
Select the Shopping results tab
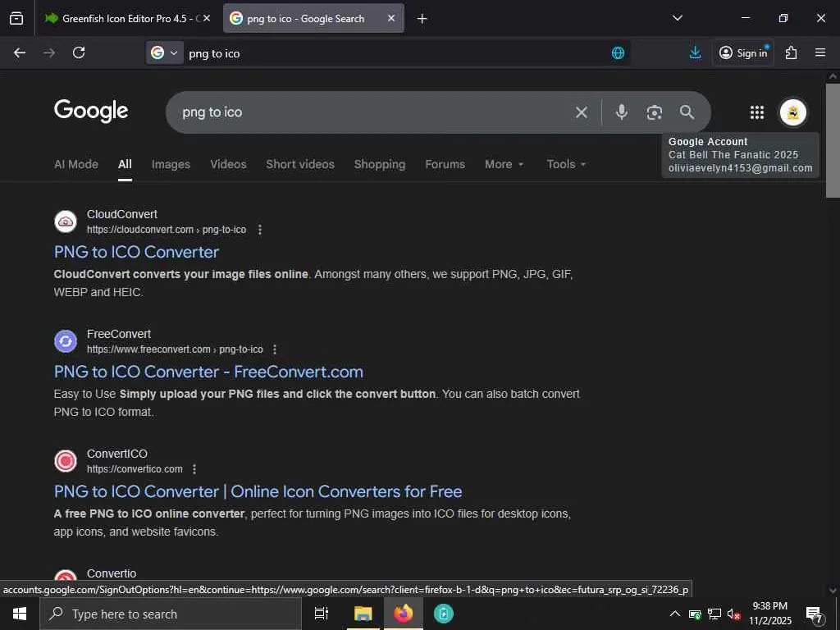tap(379, 164)
